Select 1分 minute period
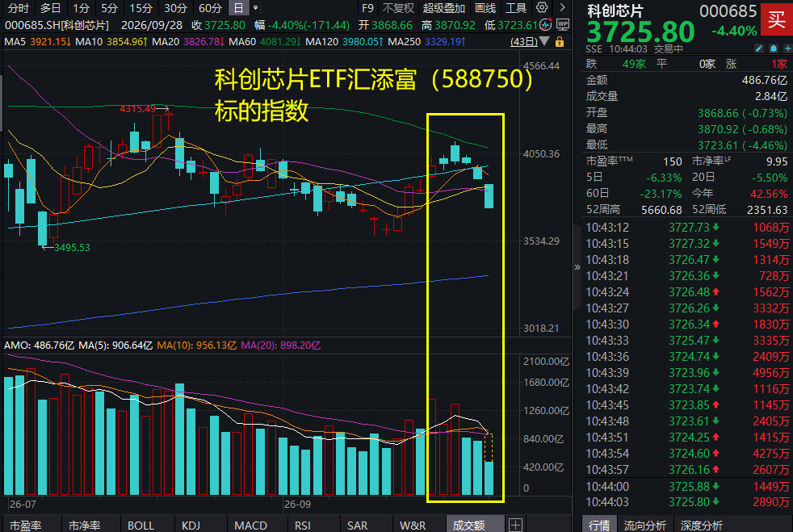The width and height of the screenshot is (793, 532). (81, 8)
